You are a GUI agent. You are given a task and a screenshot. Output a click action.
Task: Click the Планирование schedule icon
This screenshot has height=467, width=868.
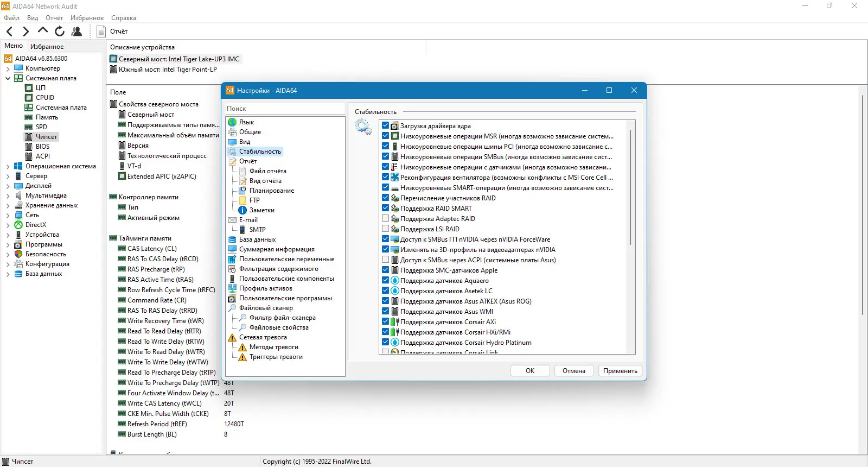coord(242,191)
